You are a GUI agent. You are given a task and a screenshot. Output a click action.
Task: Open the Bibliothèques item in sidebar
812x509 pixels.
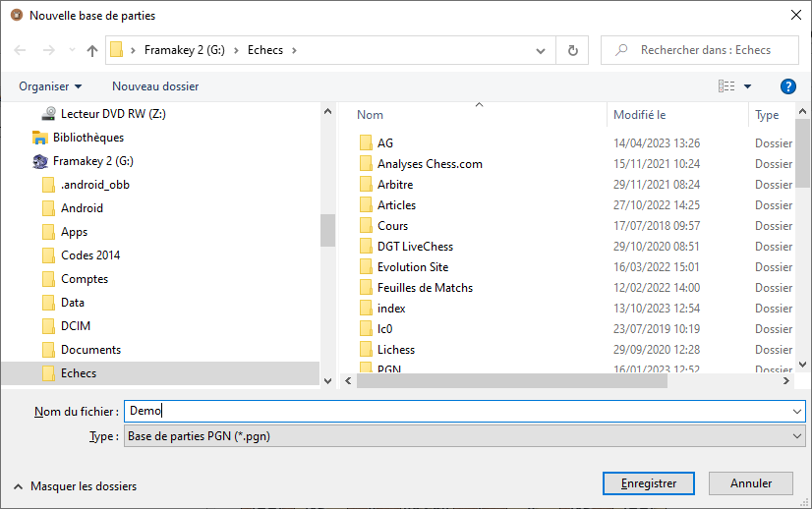point(88,138)
